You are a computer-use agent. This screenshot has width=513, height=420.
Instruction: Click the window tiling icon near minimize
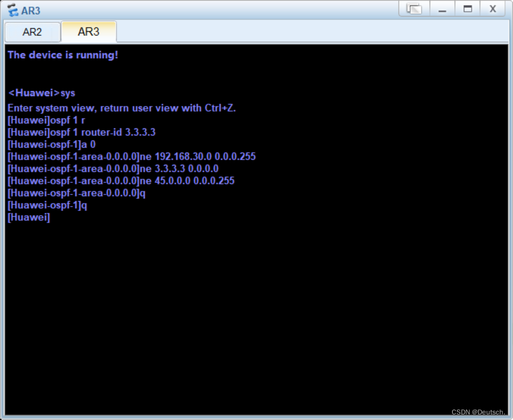(x=414, y=9)
